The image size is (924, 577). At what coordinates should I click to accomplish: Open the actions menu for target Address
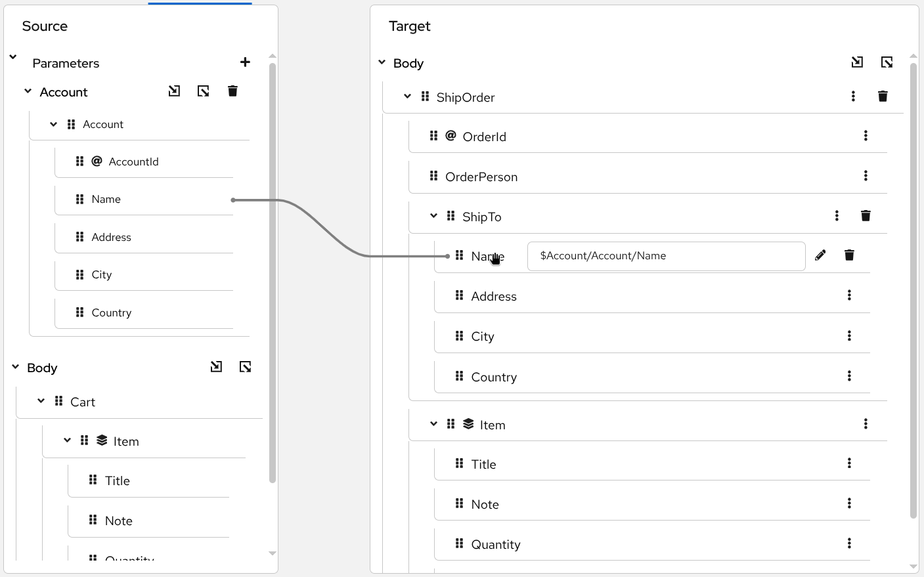click(849, 295)
